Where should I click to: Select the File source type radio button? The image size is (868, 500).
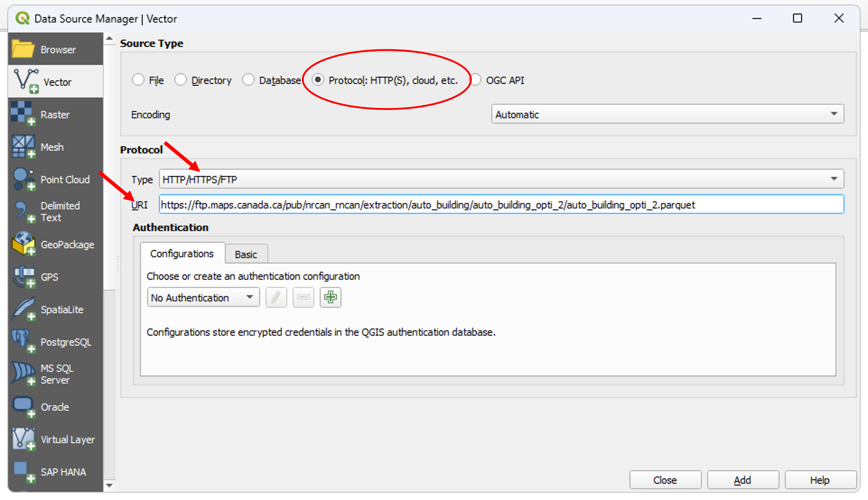[138, 80]
